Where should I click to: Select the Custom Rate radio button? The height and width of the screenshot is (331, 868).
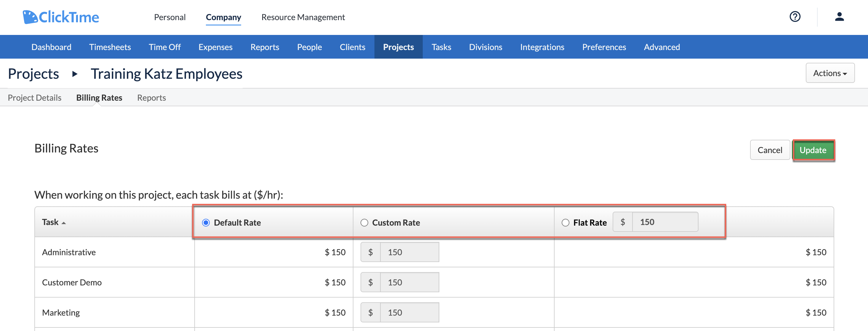pyautogui.click(x=364, y=223)
